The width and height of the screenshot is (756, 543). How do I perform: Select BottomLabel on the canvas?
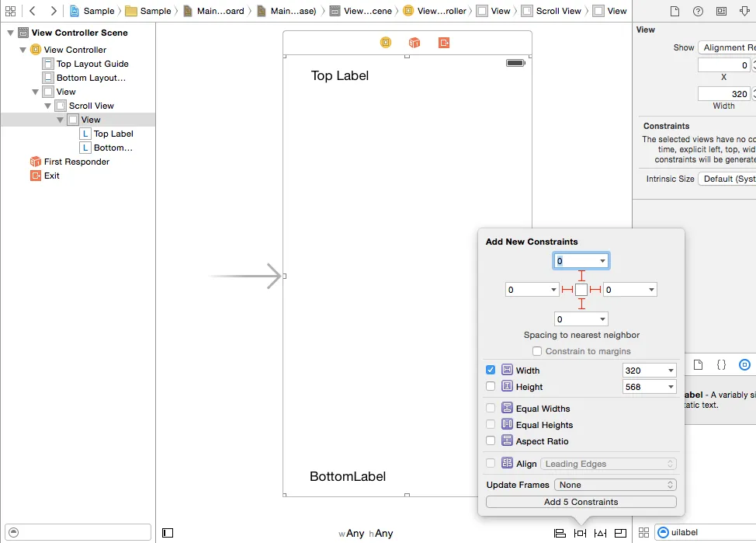coord(348,476)
